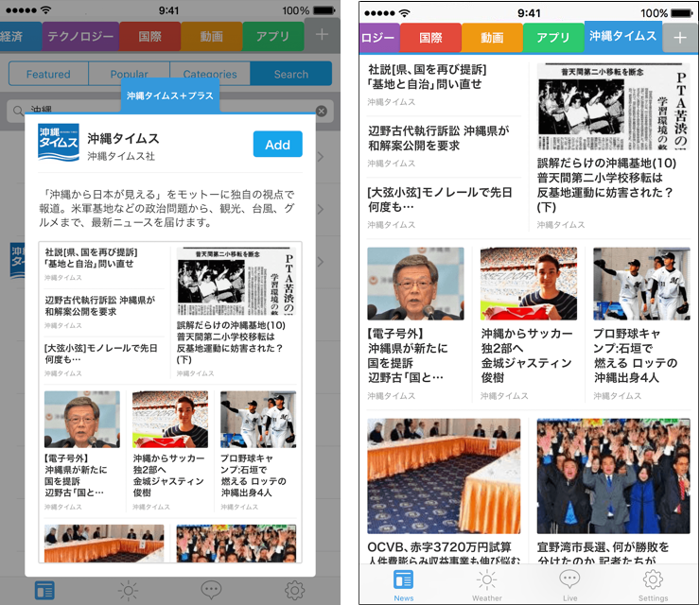The image size is (700, 605).
Task: Switch to the Featured segment
Action: point(48,74)
